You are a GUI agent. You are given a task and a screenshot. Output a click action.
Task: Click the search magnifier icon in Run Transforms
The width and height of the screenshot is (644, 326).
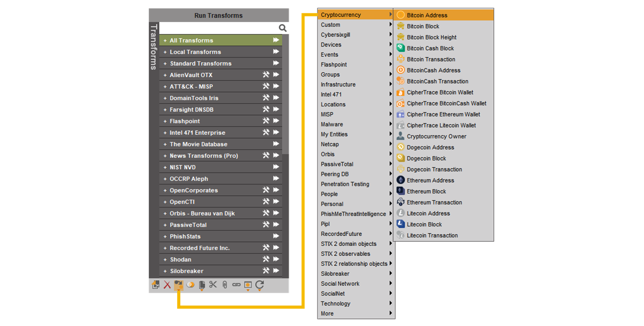pyautogui.click(x=282, y=28)
